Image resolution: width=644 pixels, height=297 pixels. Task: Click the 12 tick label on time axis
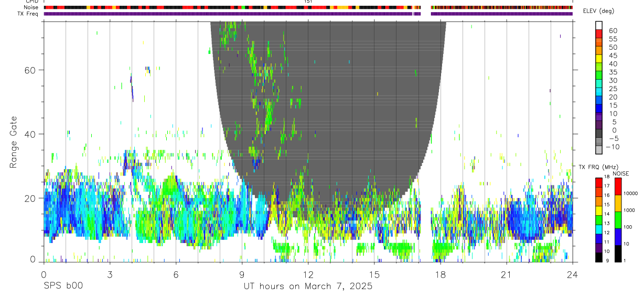(308, 275)
